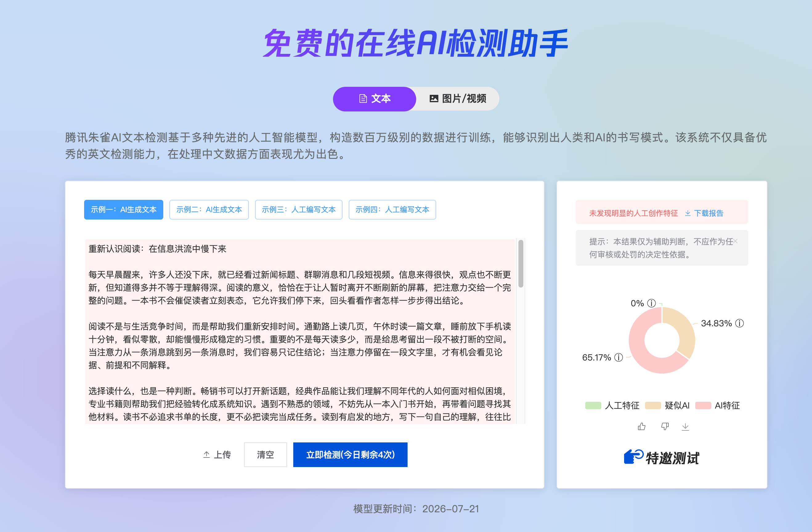812x532 pixels.
Task: Start detection with 立即检测 button
Action: tap(350, 455)
